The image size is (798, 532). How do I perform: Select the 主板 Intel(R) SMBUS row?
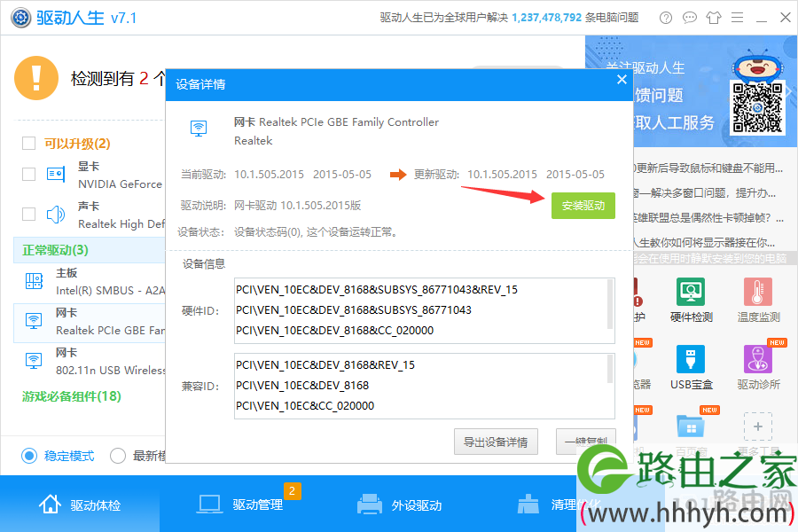pos(90,282)
